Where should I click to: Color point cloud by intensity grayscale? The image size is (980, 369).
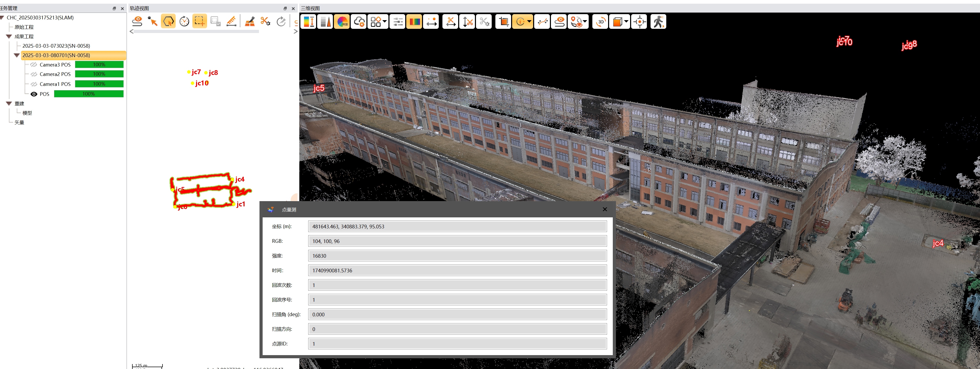pos(325,22)
